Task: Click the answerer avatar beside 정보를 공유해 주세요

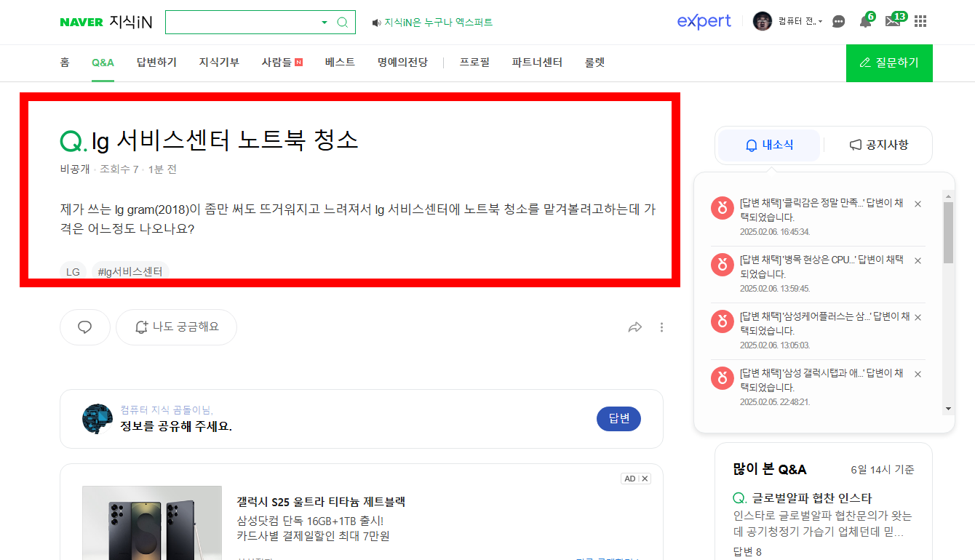Action: (x=97, y=419)
